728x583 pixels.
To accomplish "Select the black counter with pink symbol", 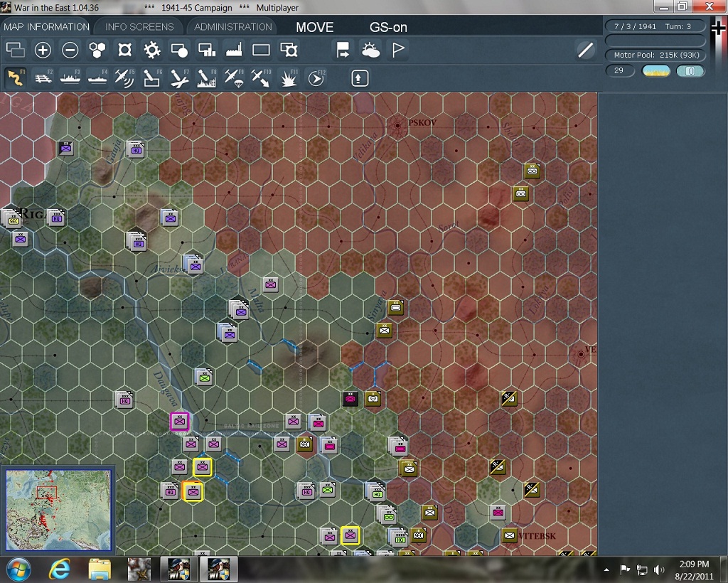I will click(350, 398).
